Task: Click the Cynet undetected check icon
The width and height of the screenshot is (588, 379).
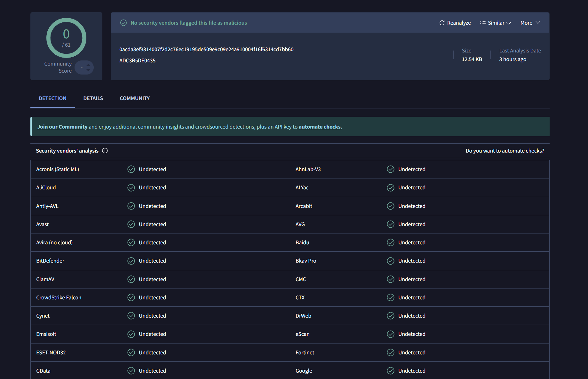Action: click(x=131, y=316)
